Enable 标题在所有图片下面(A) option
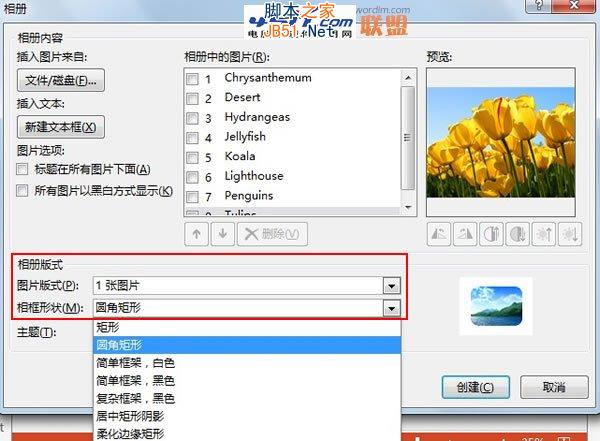 coord(22,169)
